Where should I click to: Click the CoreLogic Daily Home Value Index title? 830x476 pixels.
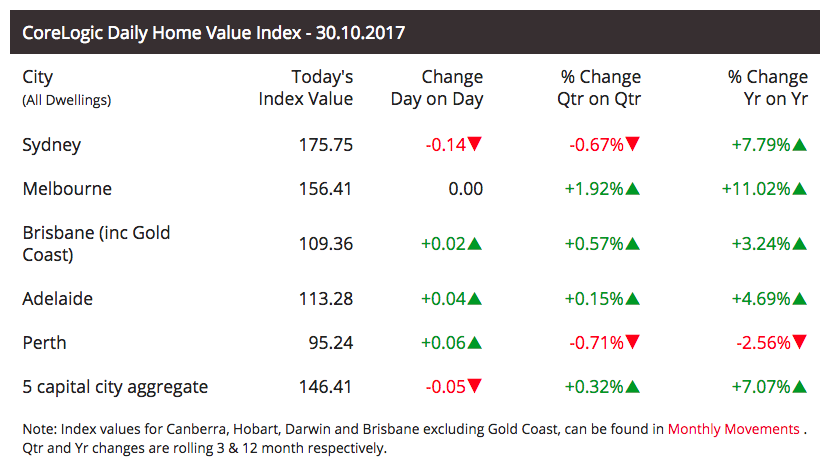tap(213, 33)
